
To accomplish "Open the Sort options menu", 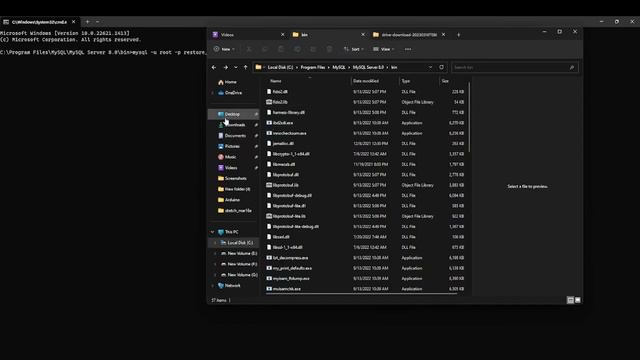I will (353, 49).
